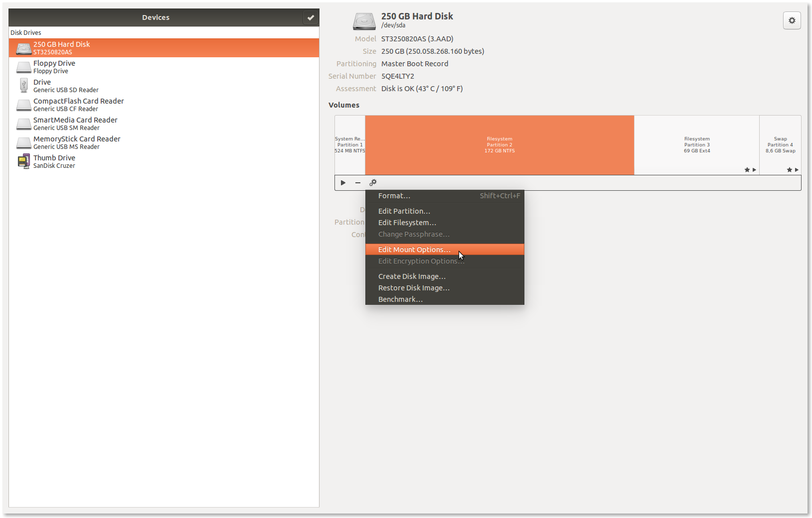
Task: Click mounted arrow icon on Partition 3
Action: click(754, 170)
